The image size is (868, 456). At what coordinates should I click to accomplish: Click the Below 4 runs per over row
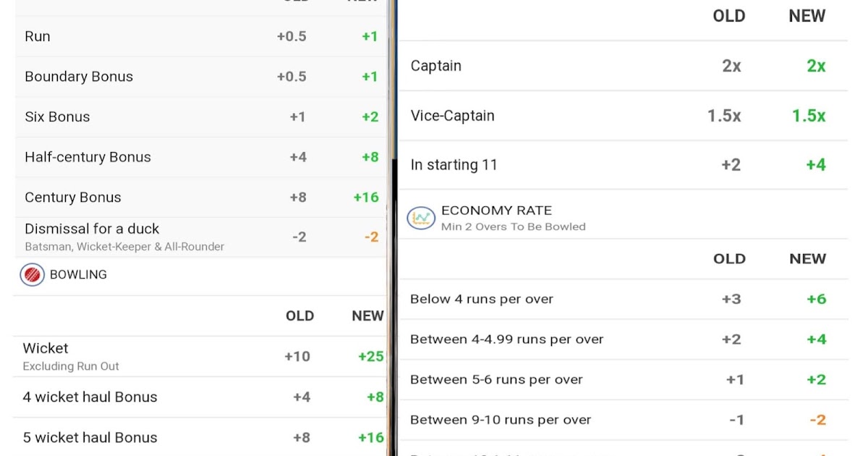coord(481,298)
